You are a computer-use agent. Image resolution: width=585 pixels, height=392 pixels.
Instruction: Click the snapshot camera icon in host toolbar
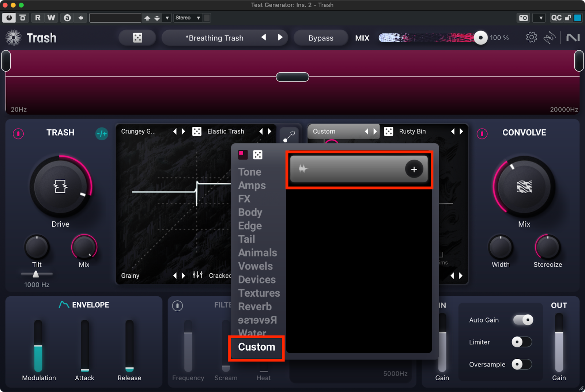tap(524, 18)
